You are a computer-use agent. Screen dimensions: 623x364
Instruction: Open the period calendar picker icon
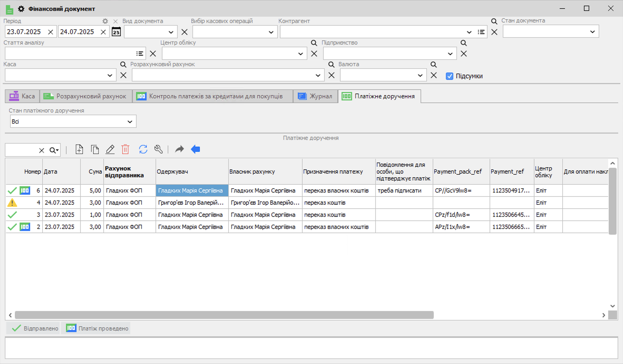click(x=116, y=32)
